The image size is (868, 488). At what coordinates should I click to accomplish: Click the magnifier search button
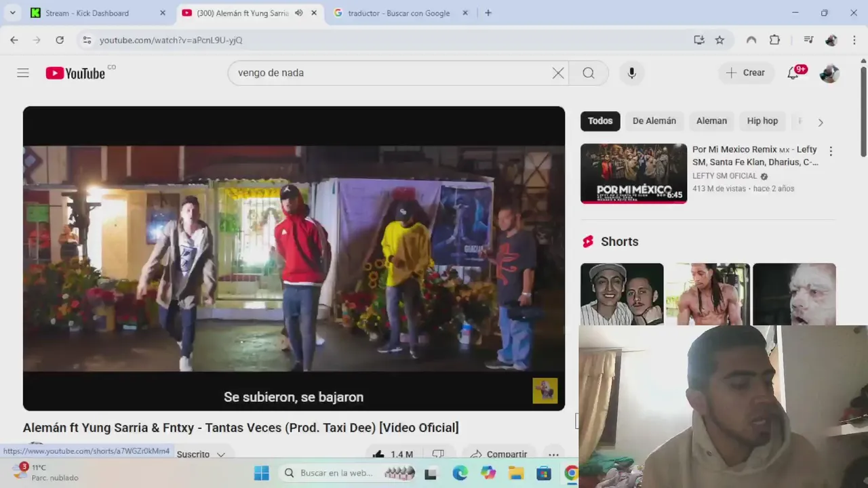[589, 73]
